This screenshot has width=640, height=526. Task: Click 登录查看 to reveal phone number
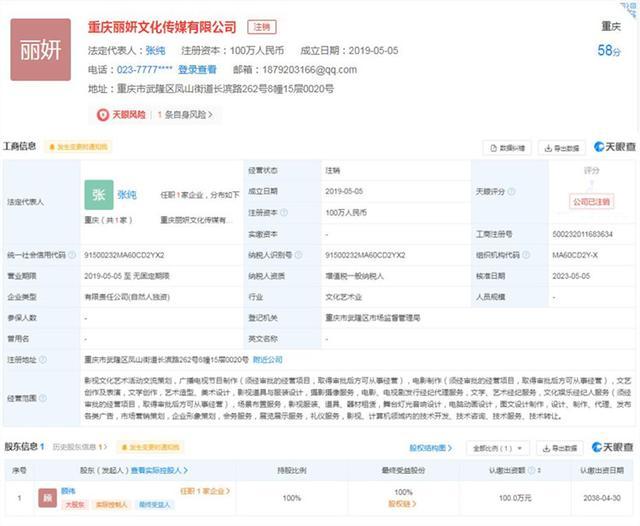[x=197, y=70]
